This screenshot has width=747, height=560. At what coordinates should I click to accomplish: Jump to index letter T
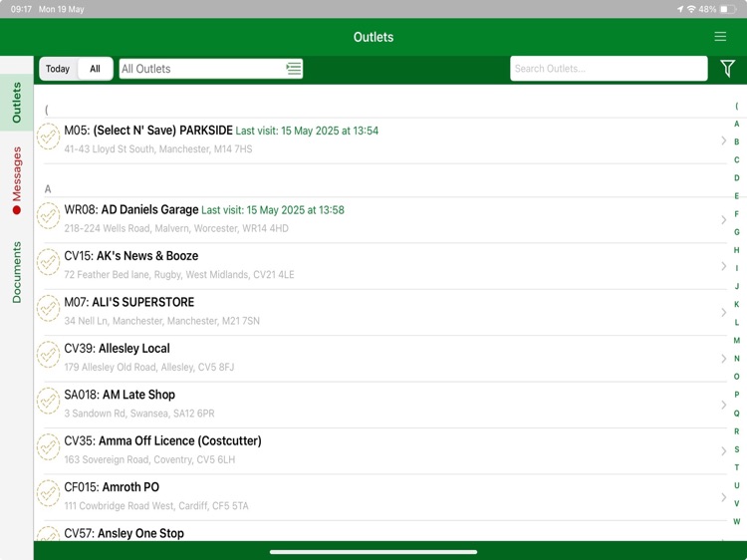(x=736, y=467)
